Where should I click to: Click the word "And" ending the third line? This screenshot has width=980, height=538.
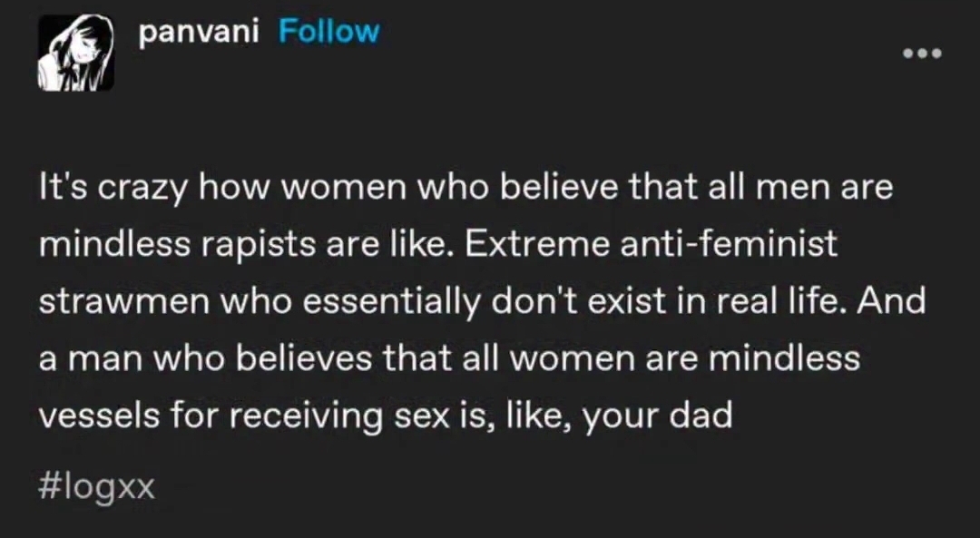coord(891,300)
